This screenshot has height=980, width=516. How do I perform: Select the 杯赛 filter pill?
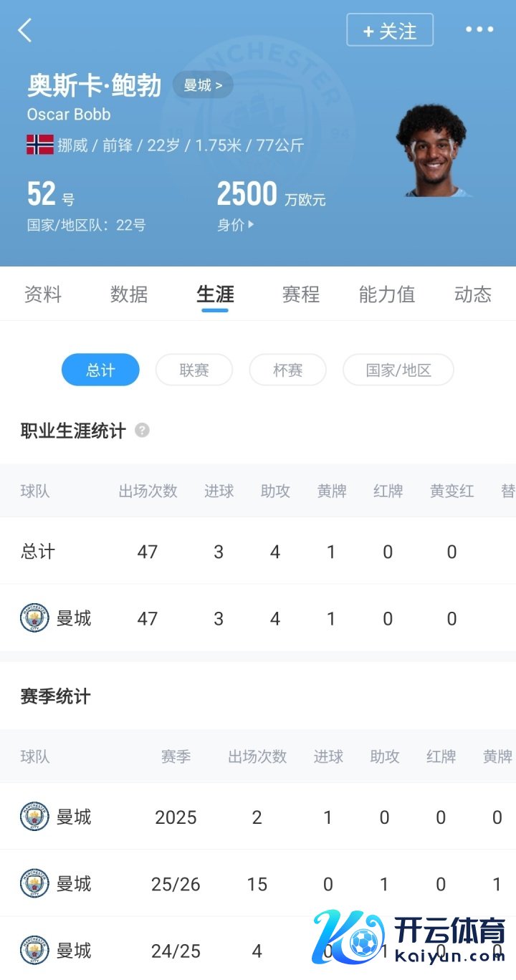coord(287,370)
